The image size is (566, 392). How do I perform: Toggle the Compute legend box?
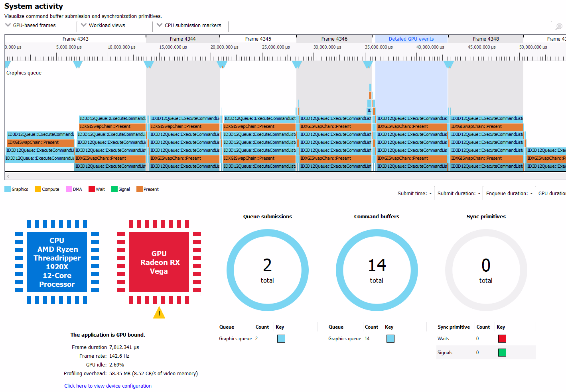point(38,189)
